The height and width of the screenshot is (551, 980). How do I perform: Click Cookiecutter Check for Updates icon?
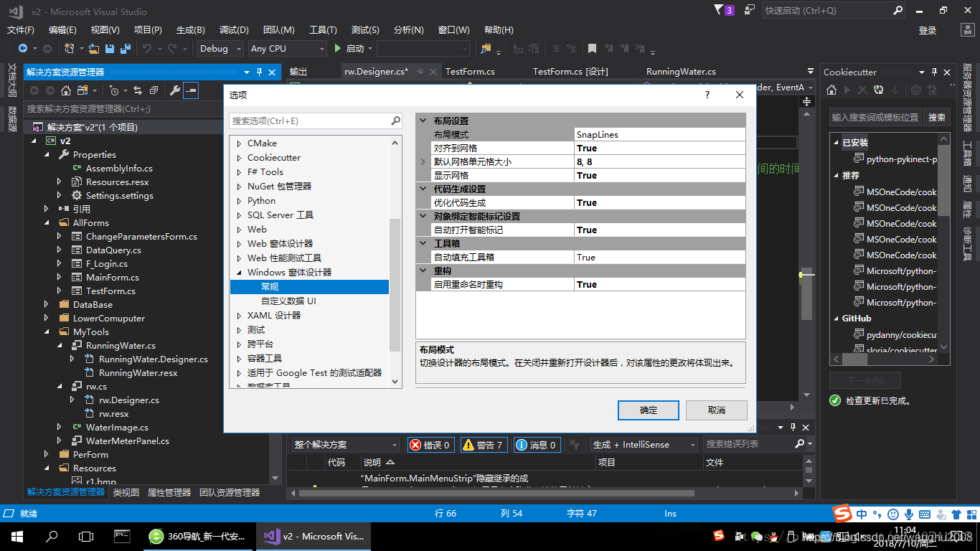tap(879, 90)
